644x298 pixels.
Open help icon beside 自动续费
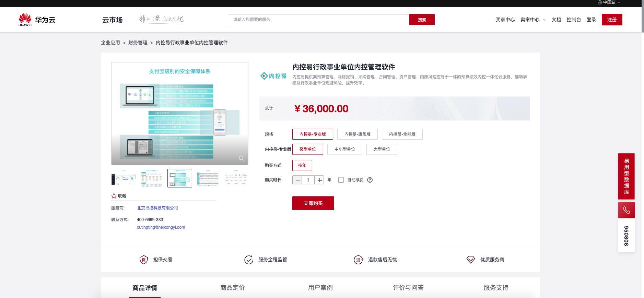(370, 180)
